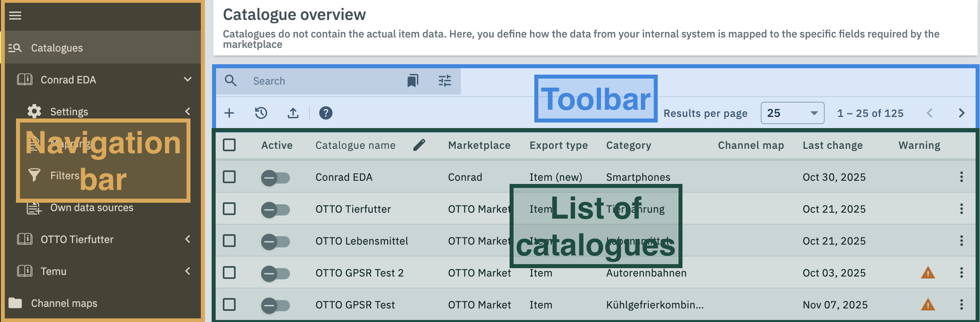The width and height of the screenshot is (980, 322).
Task: Expand the OTTO Tierfutter sidebar section
Action: (188, 239)
